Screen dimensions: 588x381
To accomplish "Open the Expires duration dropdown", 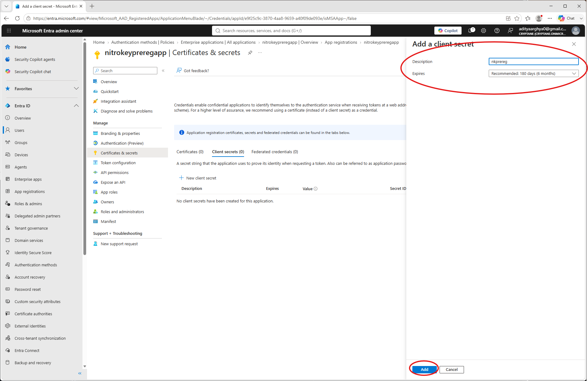I will click(x=533, y=73).
